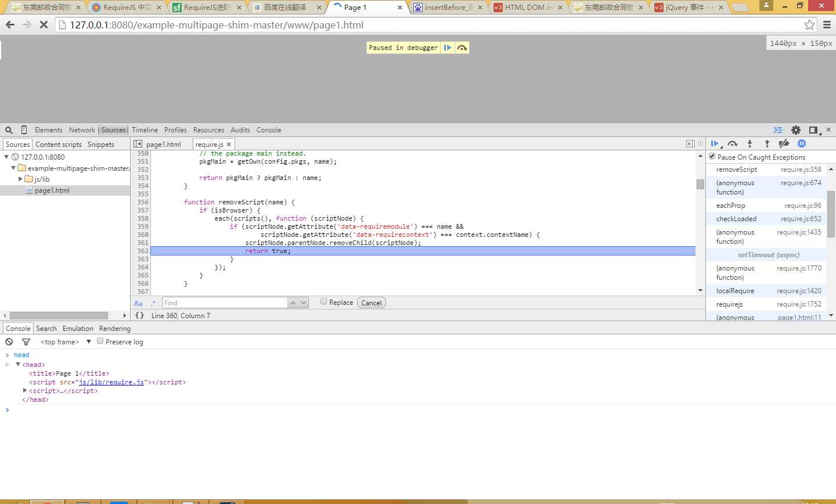This screenshot has height=504, width=836.
Task: Step into next function call
Action: point(749,143)
